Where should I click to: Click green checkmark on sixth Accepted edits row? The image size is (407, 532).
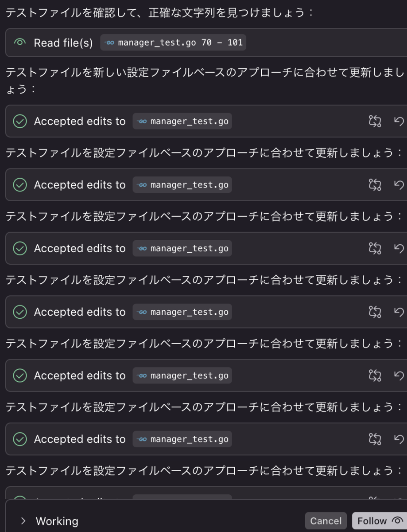tap(19, 439)
